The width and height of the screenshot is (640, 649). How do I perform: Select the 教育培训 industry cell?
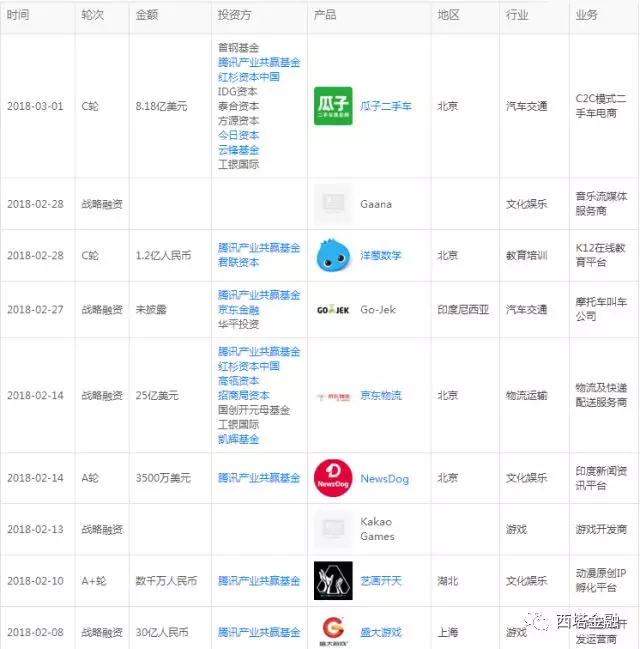[x=526, y=255]
